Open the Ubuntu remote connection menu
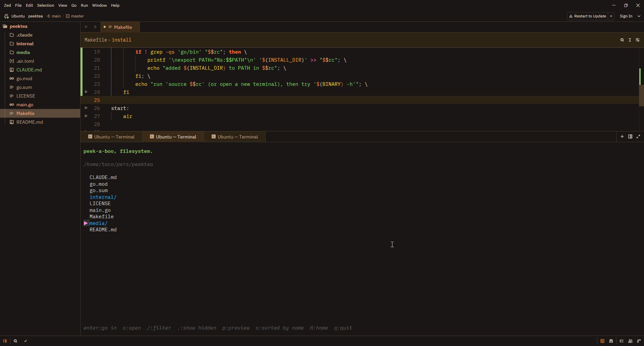This screenshot has width=644, height=346. 14,16
